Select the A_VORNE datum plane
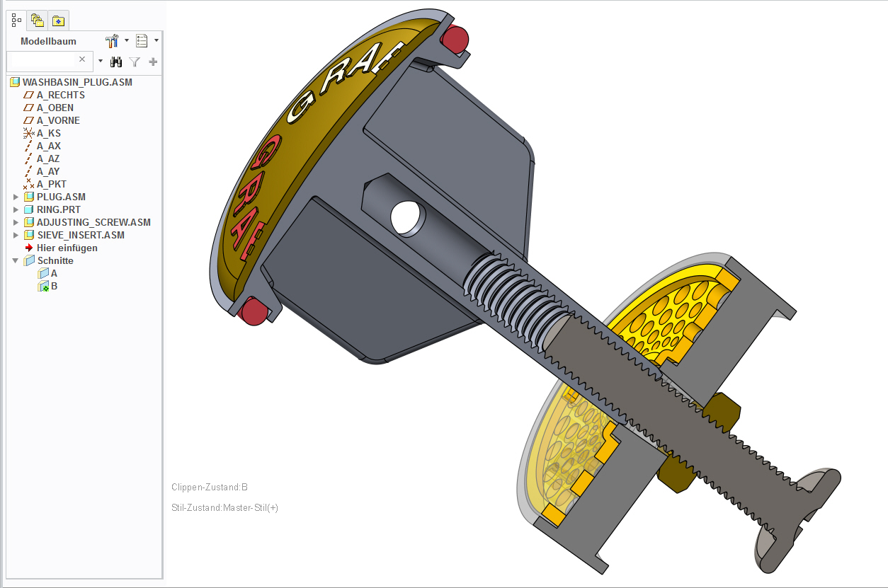Viewport: 888px width, 588px height. tap(58, 120)
